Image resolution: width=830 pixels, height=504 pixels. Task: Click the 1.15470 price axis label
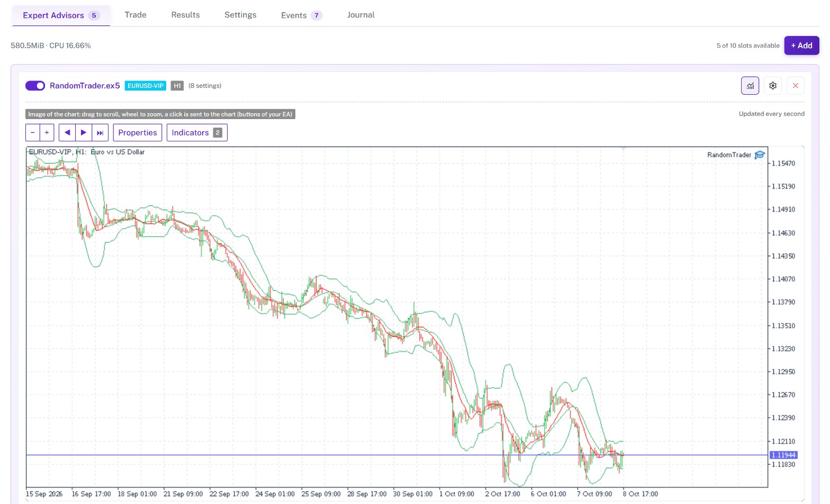(783, 163)
